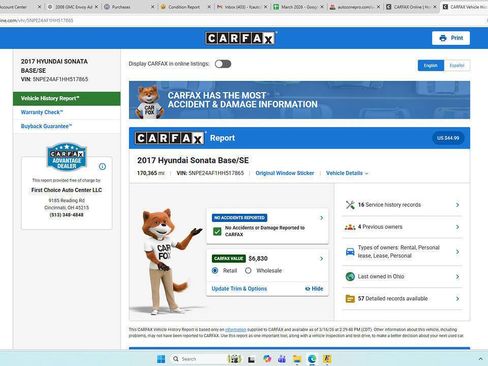This screenshot has height=366, width=488.
Task: Close the CARFAX Online tab
Action: click(x=435, y=7)
